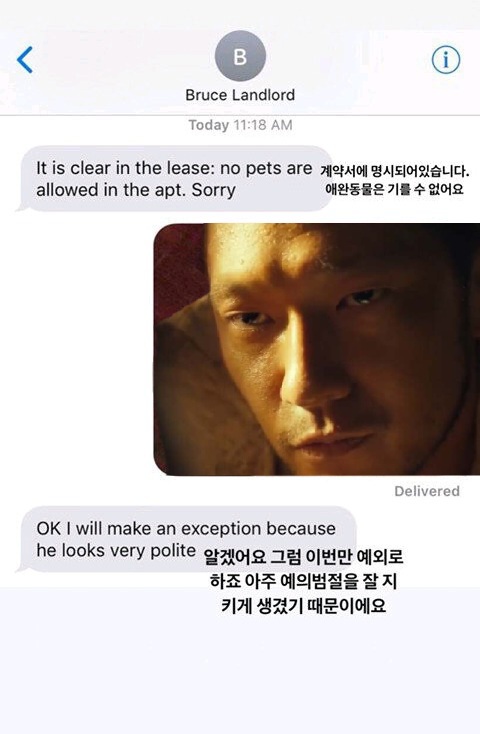Select the 'OK I will make an exception' bubble
Image resolution: width=480 pixels, height=734 pixels.
click(x=186, y=539)
